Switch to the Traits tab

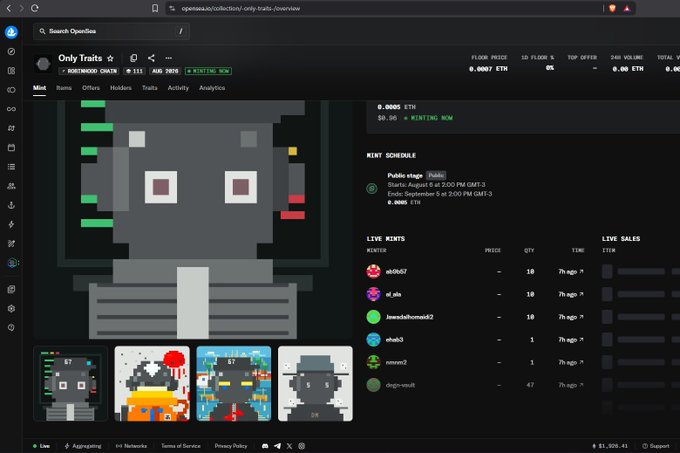(x=150, y=88)
